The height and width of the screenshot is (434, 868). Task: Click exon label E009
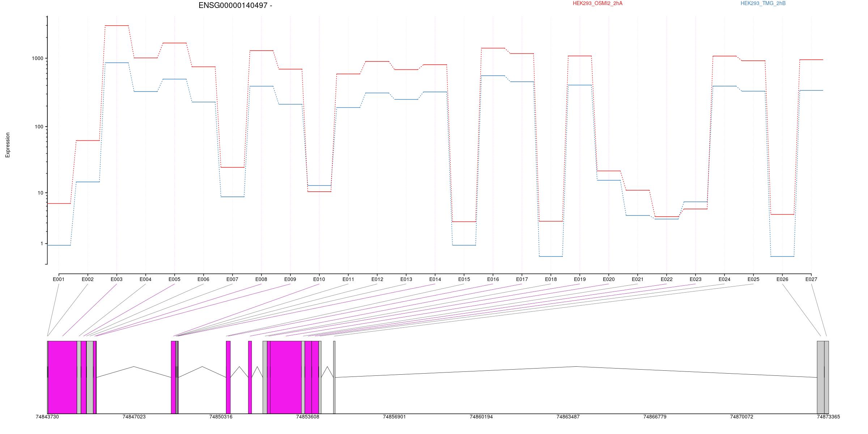tap(290, 279)
